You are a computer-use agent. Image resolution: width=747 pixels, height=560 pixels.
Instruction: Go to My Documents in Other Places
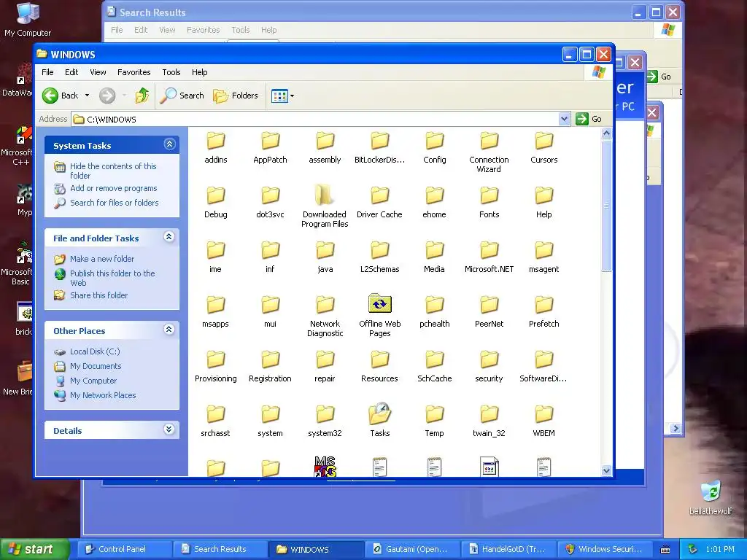(x=96, y=366)
